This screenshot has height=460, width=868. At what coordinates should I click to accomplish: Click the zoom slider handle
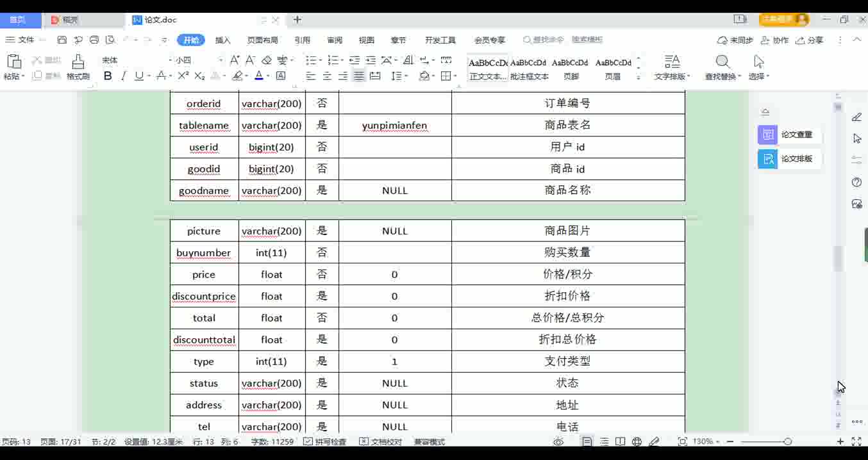point(788,442)
